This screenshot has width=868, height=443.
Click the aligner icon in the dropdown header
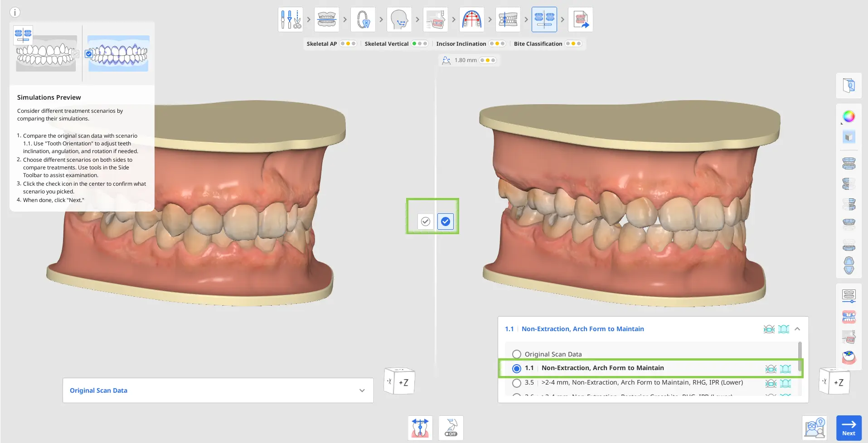[784, 329]
